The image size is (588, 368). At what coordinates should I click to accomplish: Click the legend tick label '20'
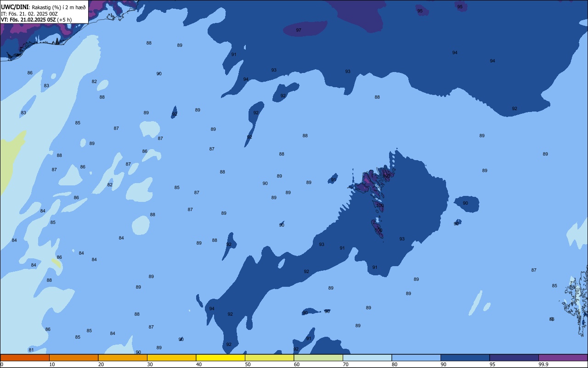[x=101, y=364]
